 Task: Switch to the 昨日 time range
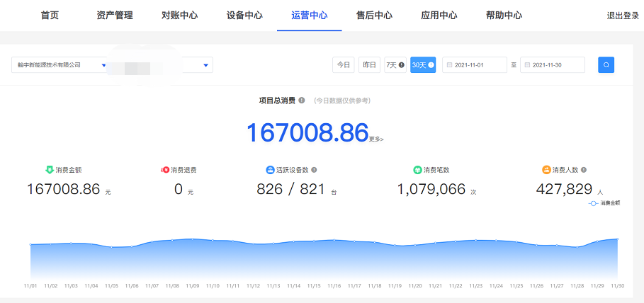369,64
